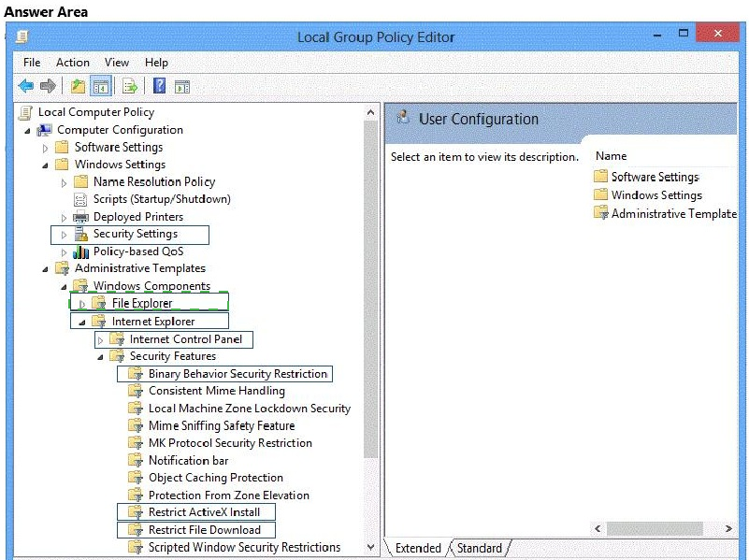
Task: Click the right pane Windows Settings folder icon
Action: point(600,194)
